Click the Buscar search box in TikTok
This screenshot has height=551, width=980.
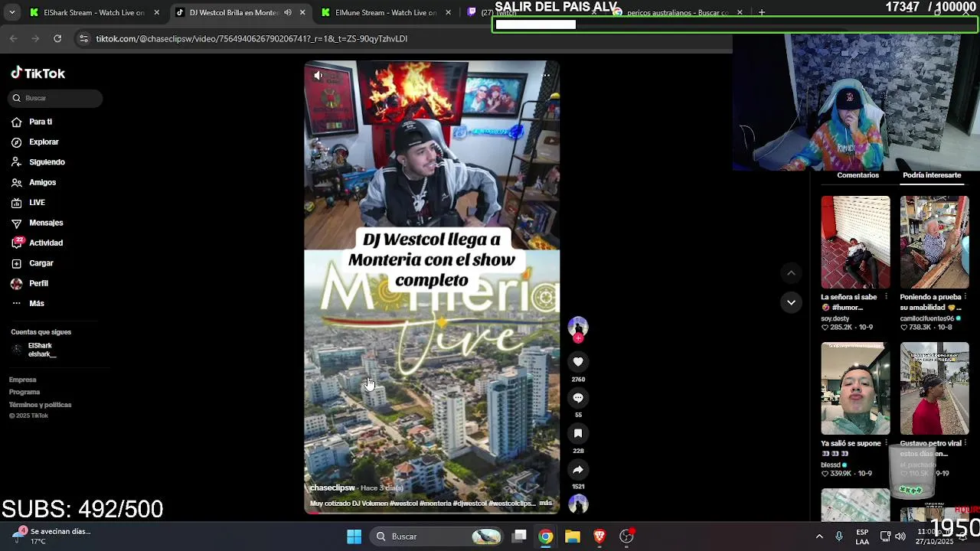click(x=57, y=98)
